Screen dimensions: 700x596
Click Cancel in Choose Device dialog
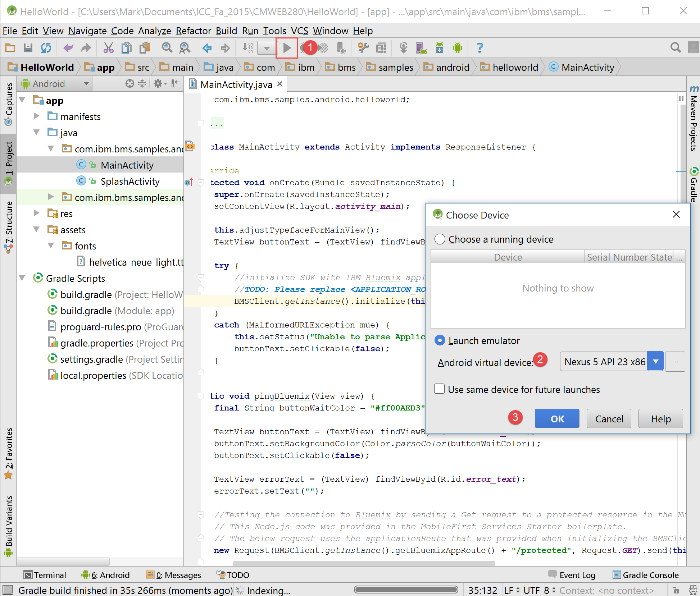[609, 418]
